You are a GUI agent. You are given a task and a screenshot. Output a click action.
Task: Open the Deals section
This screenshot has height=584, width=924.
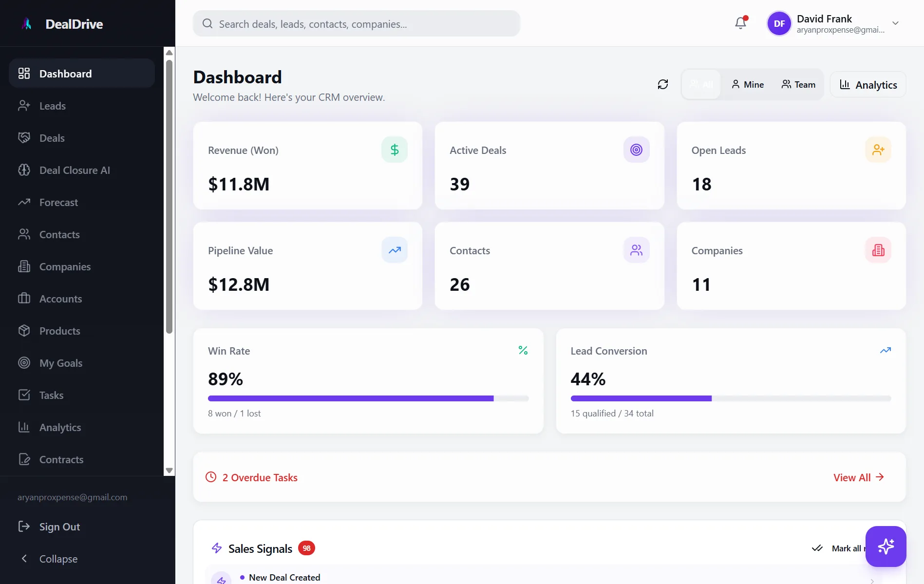pyautogui.click(x=82, y=137)
